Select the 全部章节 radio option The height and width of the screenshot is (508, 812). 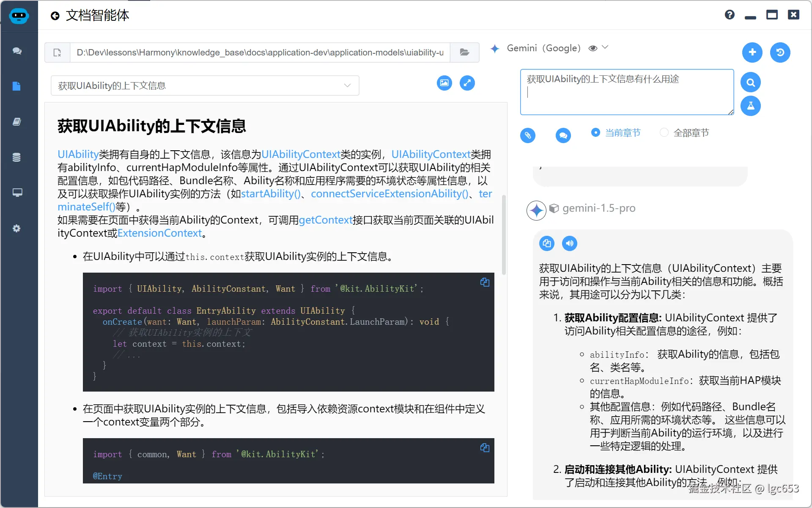(664, 133)
